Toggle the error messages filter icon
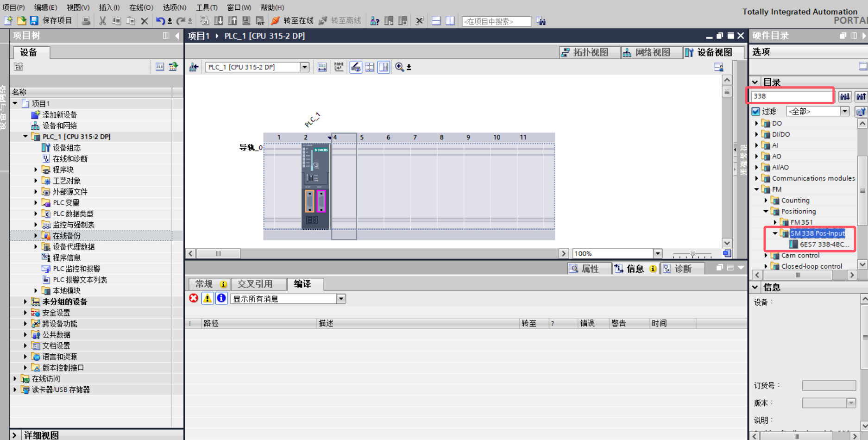 194,298
